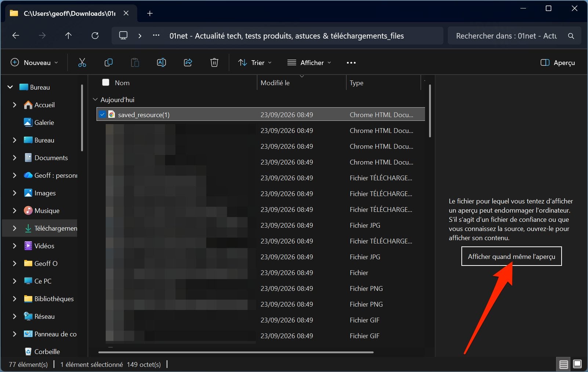Click 1 élément sélectionné status text

pos(91,364)
